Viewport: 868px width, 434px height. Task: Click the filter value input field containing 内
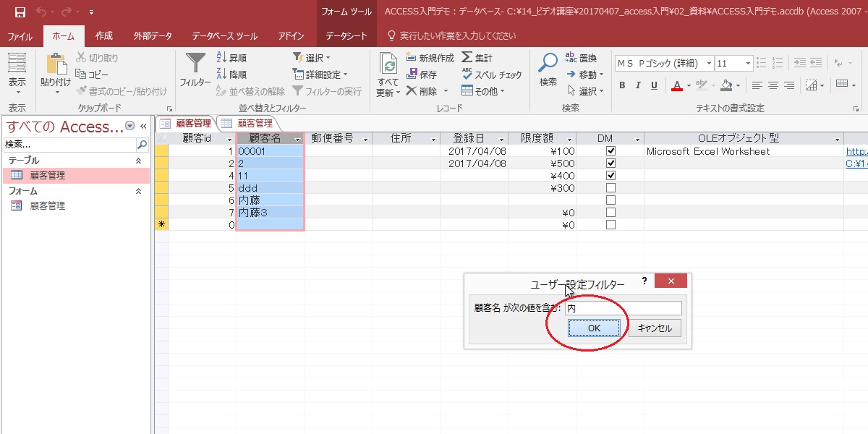tap(623, 308)
